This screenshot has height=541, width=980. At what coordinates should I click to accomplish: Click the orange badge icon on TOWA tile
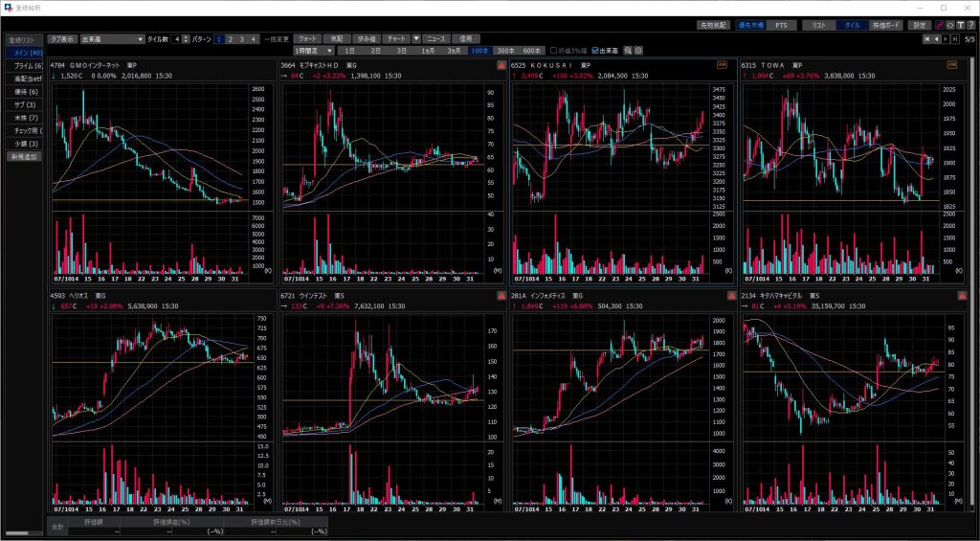tap(952, 65)
